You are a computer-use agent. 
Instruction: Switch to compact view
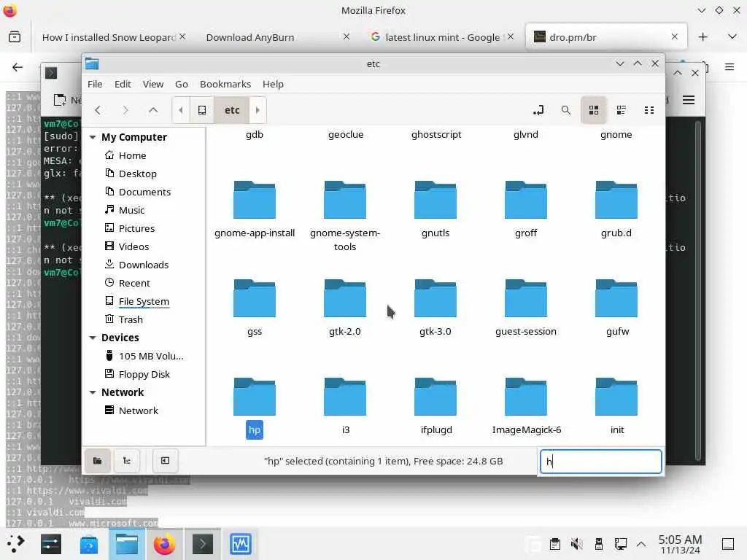click(649, 110)
